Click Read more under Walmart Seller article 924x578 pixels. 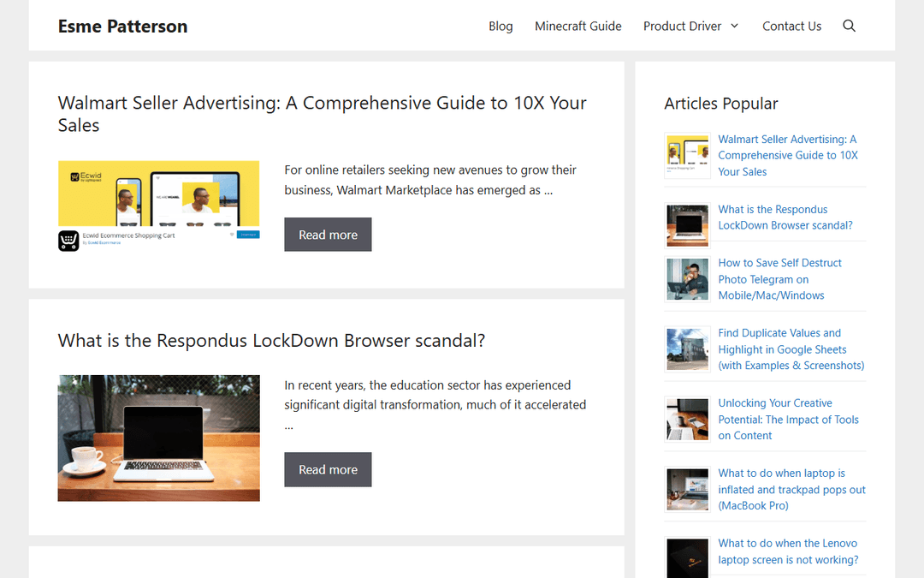[328, 235]
